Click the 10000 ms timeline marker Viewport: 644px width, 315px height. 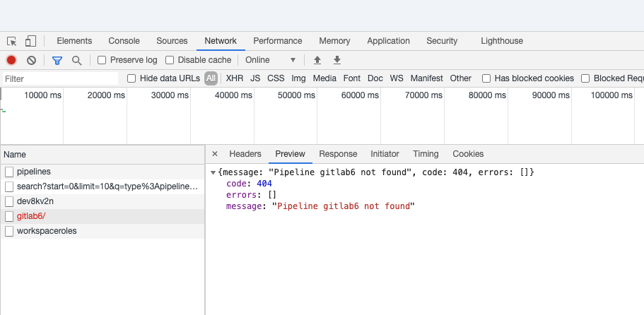click(x=42, y=95)
